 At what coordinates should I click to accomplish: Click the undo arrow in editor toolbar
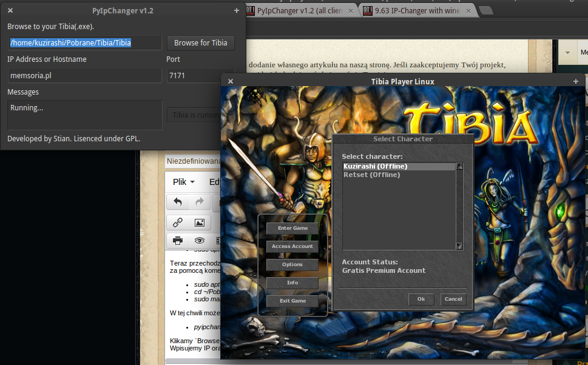click(178, 202)
